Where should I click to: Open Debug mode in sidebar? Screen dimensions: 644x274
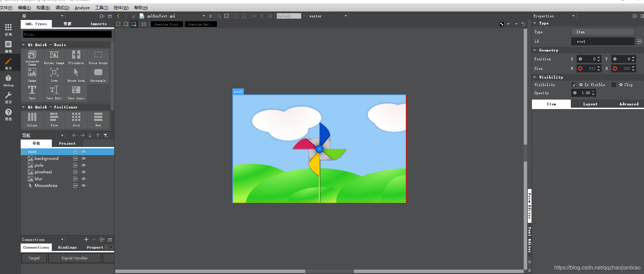click(8, 81)
